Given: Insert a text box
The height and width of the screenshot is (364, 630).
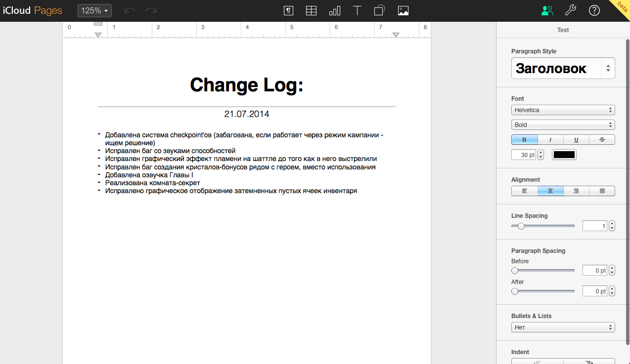Looking at the screenshot, I should (x=358, y=10).
